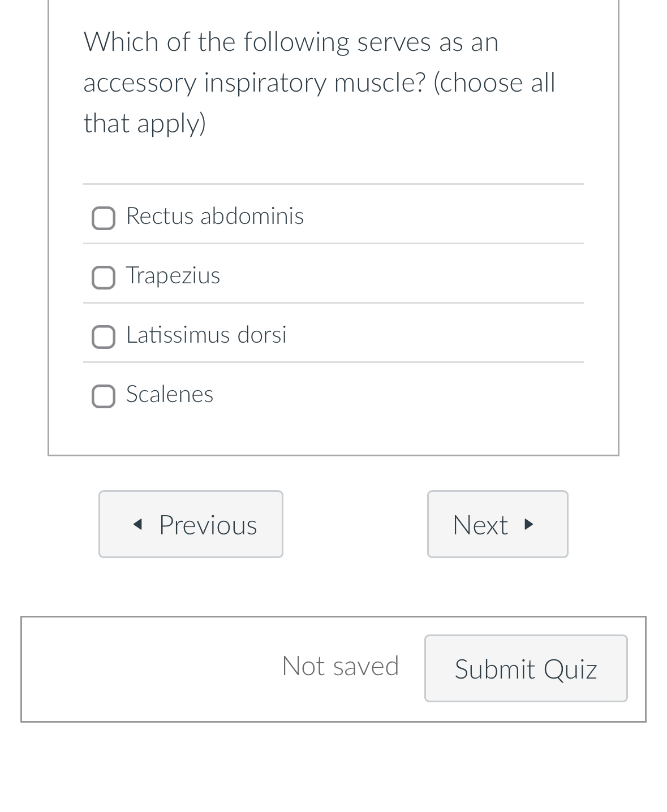This screenshot has width=667, height=812.
Task: Click the 'Not saved' status text
Action: tap(340, 666)
